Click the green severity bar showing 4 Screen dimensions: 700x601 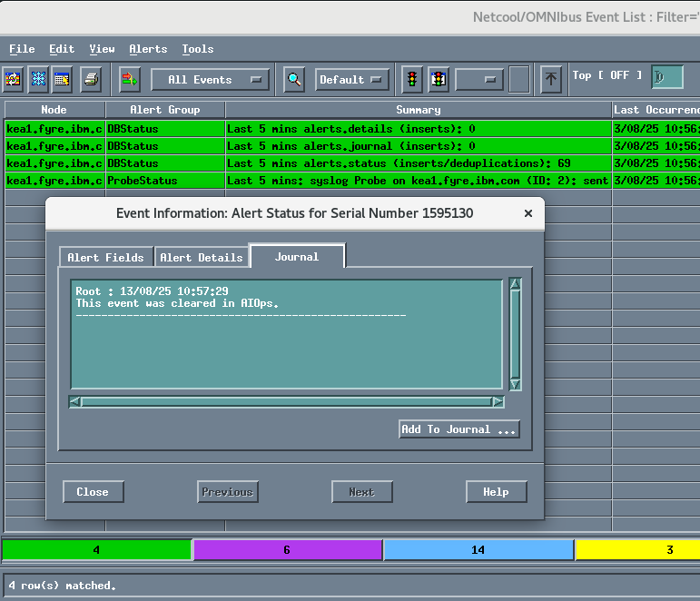pyautogui.click(x=96, y=549)
